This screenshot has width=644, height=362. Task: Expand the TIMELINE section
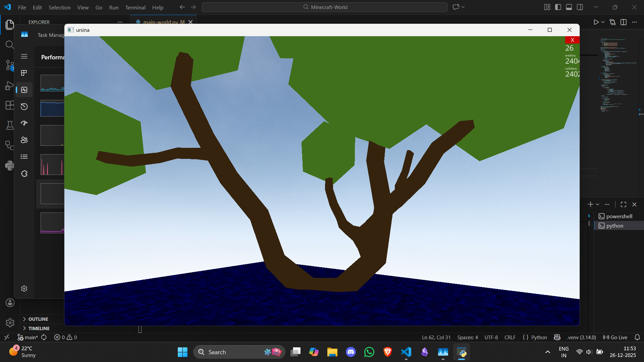[x=39, y=328]
